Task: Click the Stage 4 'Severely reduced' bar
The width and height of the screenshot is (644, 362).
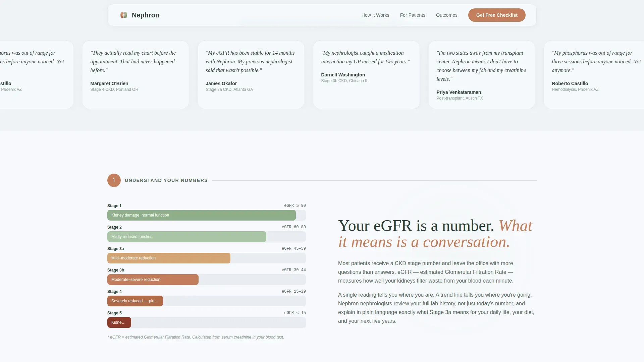Action: [135, 301]
